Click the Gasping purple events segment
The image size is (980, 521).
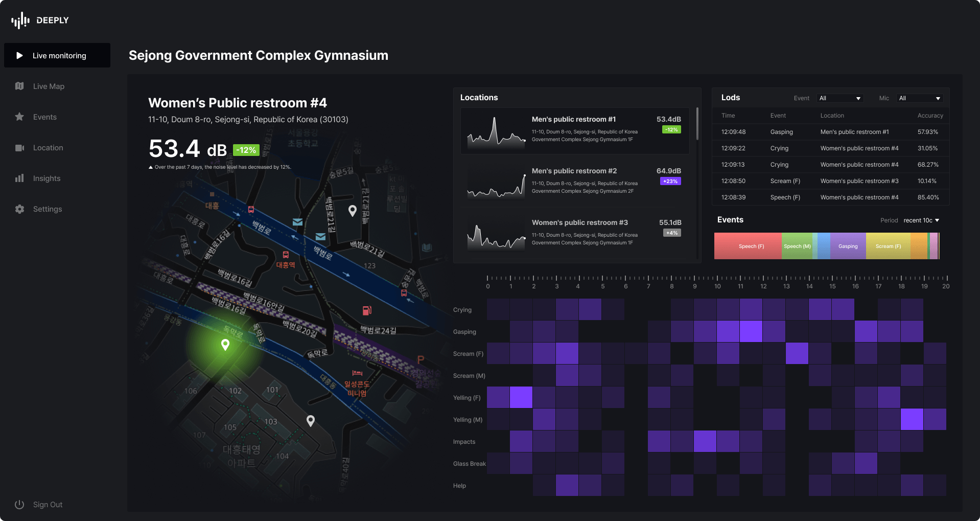(848, 246)
